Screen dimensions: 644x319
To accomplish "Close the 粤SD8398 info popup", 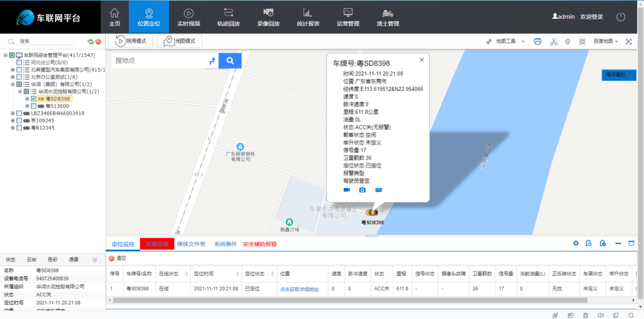I will 421,60.
